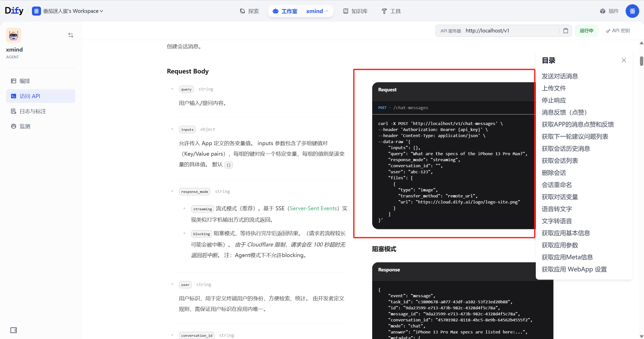This screenshot has height=339, width=644.
Task: Click the xmind robot app avatar
Action: [14, 35]
